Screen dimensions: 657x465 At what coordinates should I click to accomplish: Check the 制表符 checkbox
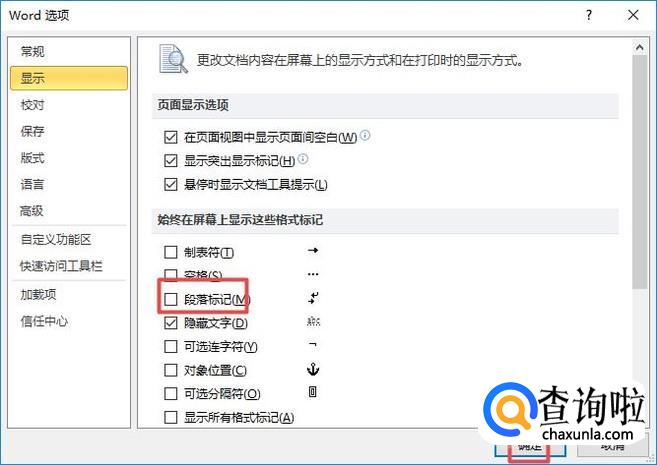pyautogui.click(x=171, y=252)
